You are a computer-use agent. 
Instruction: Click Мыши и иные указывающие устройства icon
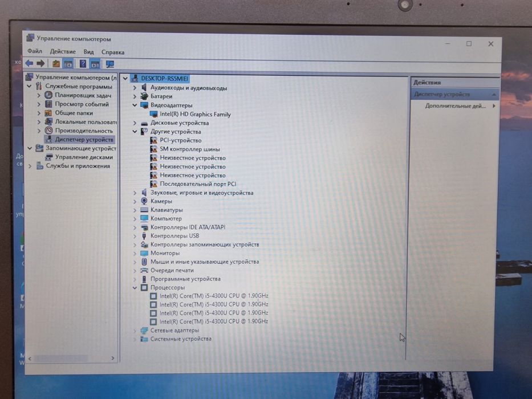pyautogui.click(x=144, y=262)
